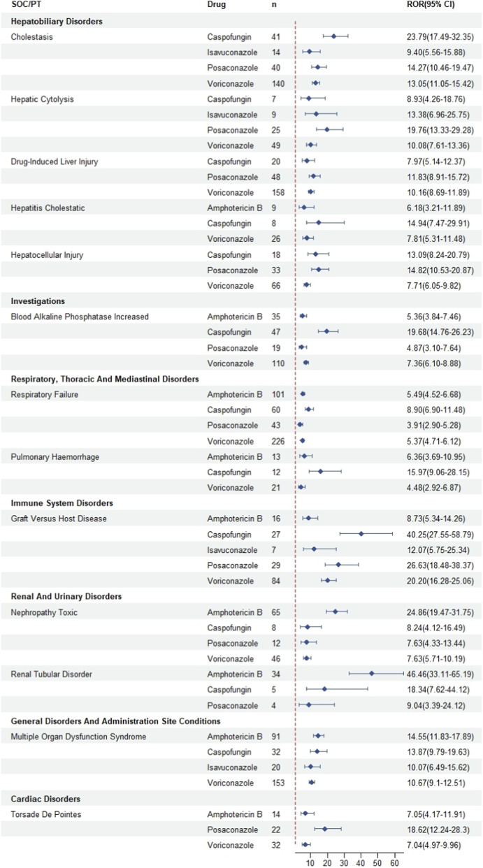
Task: Click the value '40.25(27.55-58.79)'
Action: pos(431,534)
